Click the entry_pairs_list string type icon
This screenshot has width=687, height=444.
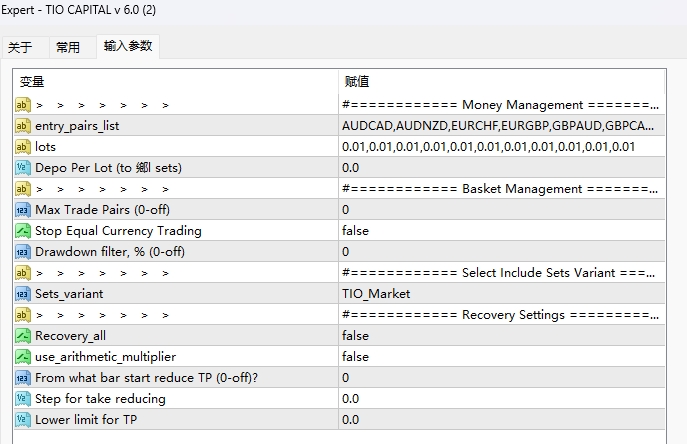[22, 126]
